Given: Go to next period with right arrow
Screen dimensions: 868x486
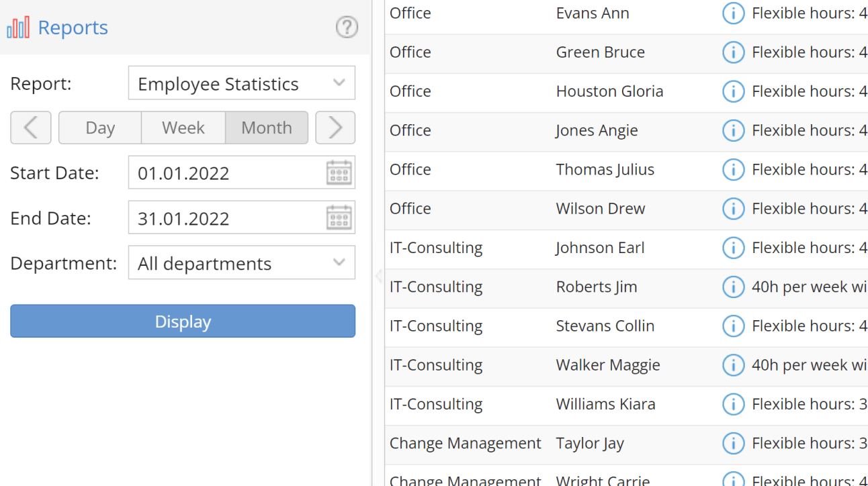Looking at the screenshot, I should [335, 128].
